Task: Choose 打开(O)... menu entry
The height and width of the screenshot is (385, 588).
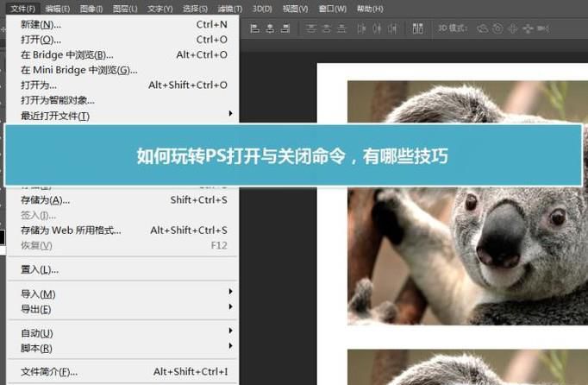Action: point(122,40)
